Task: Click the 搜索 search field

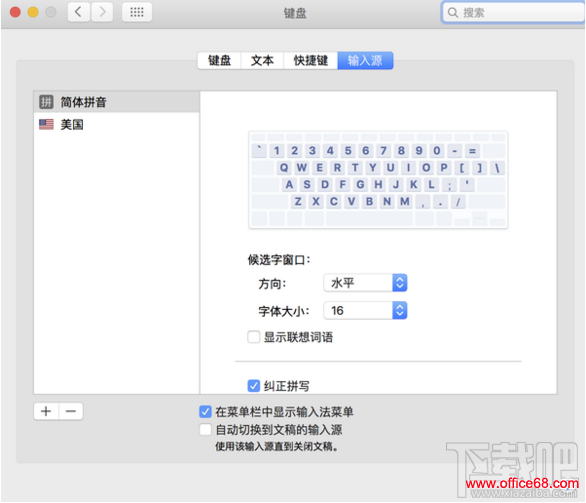Action: [513, 13]
